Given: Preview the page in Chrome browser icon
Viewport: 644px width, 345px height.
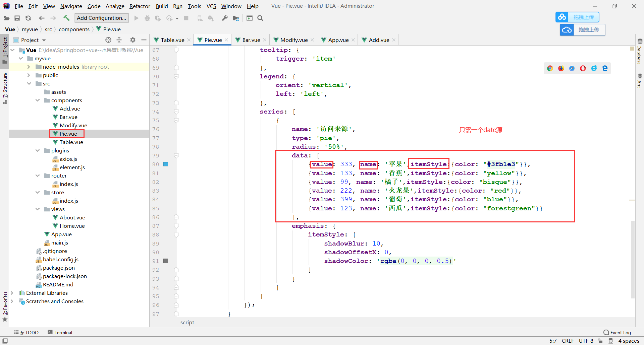Looking at the screenshot, I should tap(550, 68).
